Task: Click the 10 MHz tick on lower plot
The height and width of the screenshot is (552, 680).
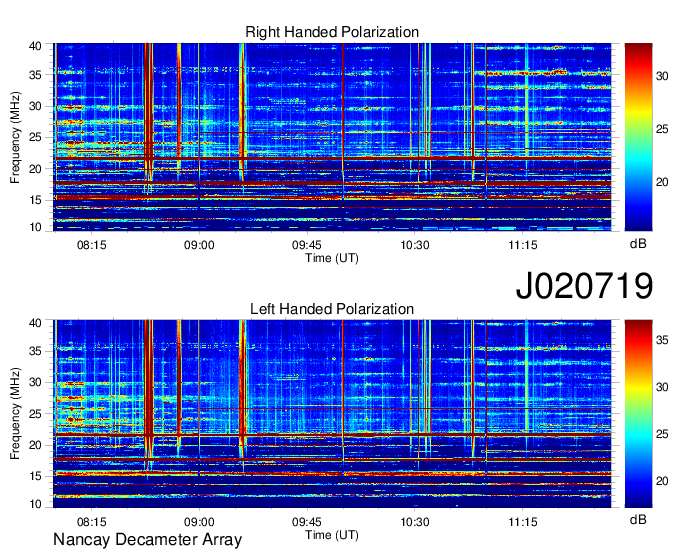Action: [x=35, y=504]
